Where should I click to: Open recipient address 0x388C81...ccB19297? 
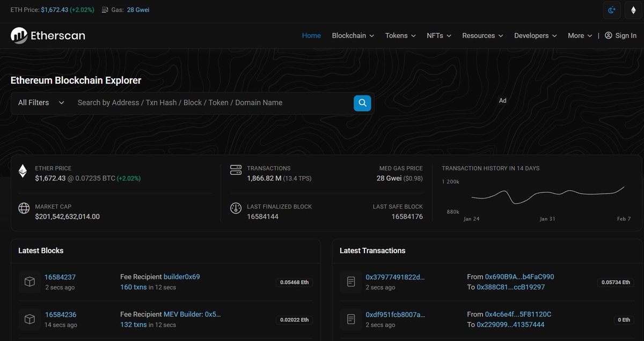pyautogui.click(x=511, y=287)
